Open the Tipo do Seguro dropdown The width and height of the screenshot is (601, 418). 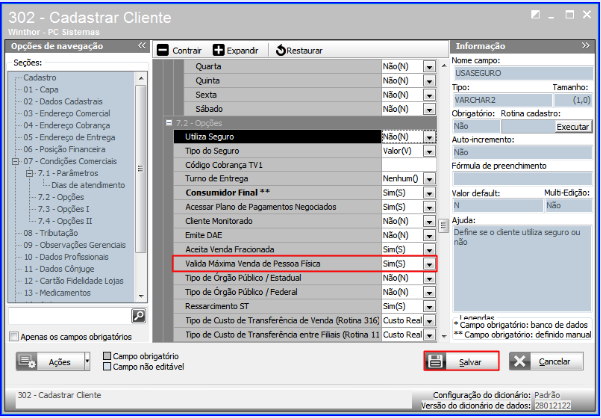coord(429,151)
